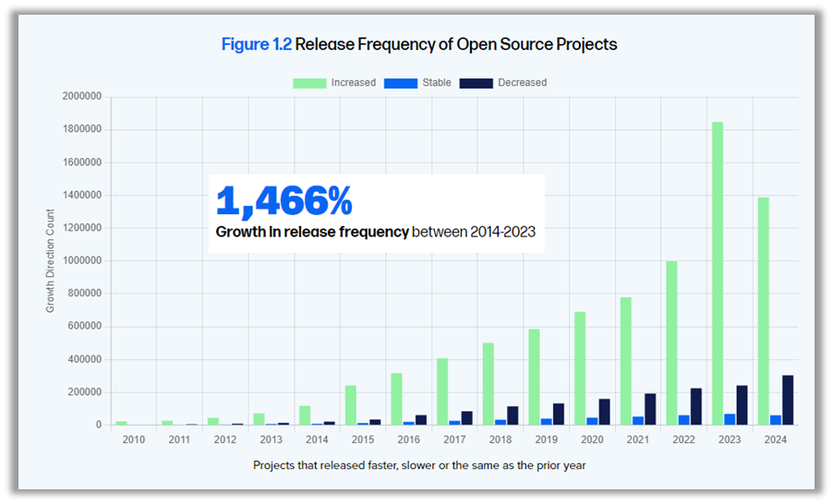Select the navy Decreased bar for 2020
833x504 pixels.
pyautogui.click(x=604, y=412)
